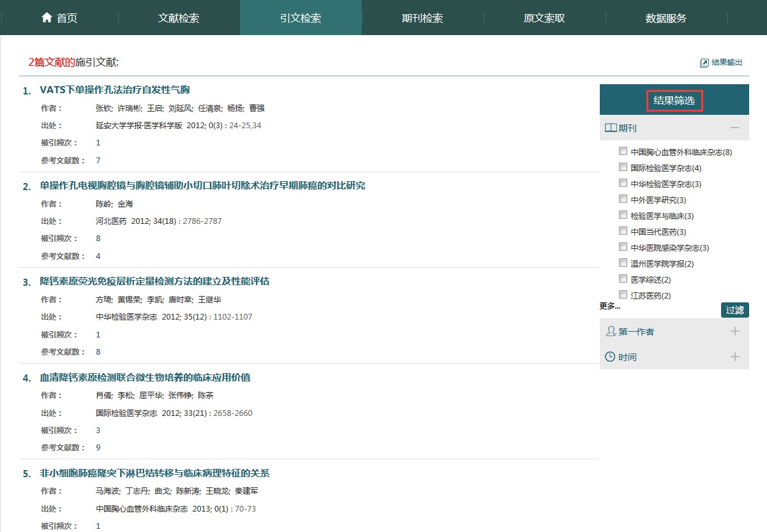Check the 中国胸心血管外科临床杂志 checkbox
Screen dimensions: 767x532
pyautogui.click(x=623, y=151)
